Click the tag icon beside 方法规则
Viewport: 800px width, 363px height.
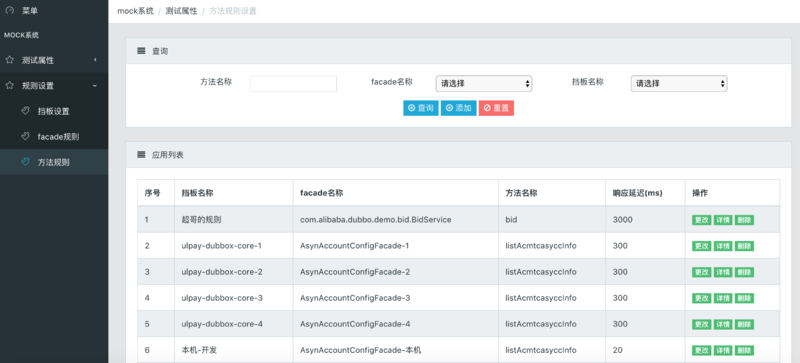click(x=26, y=162)
